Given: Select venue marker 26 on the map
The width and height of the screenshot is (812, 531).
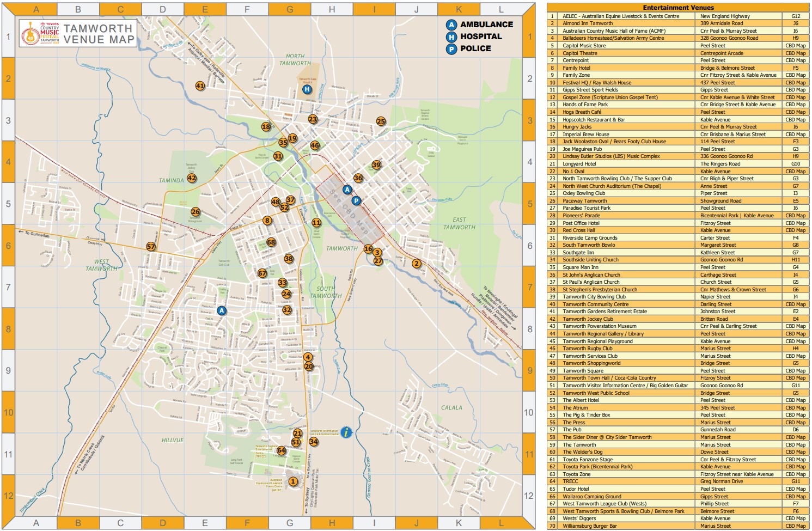Looking at the screenshot, I should [196, 211].
